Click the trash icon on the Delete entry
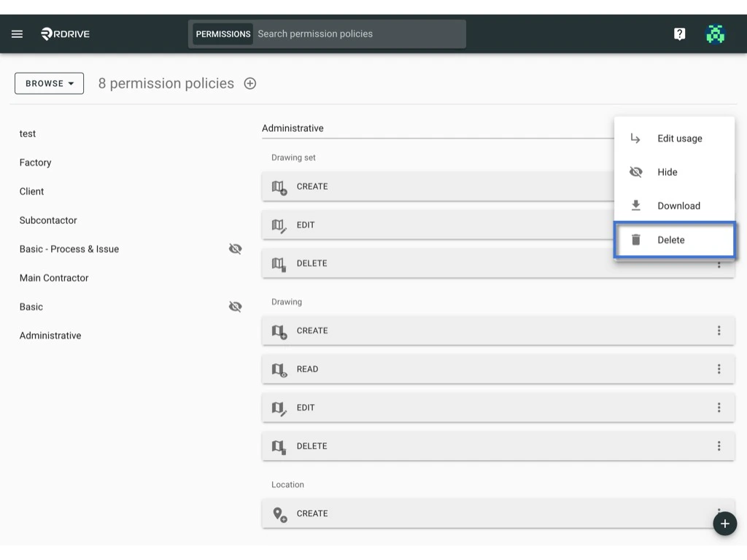This screenshot has width=747, height=560. click(x=635, y=239)
